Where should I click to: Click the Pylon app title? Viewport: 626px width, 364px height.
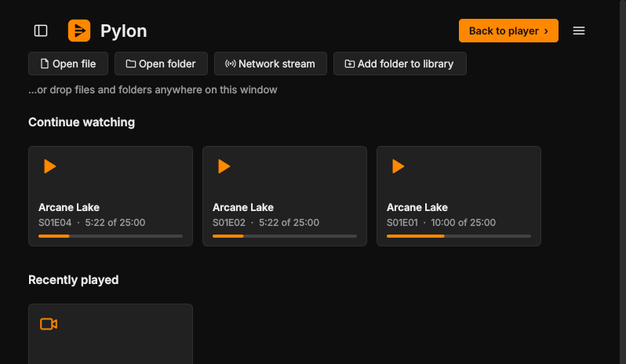[x=123, y=31]
